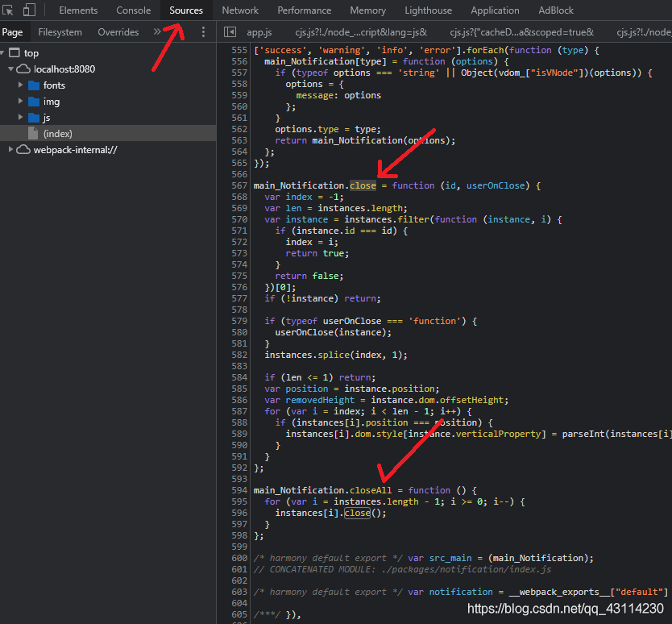Viewport: 672px width, 624px height.
Task: Click the blue img folder icon
Action: coord(34,102)
